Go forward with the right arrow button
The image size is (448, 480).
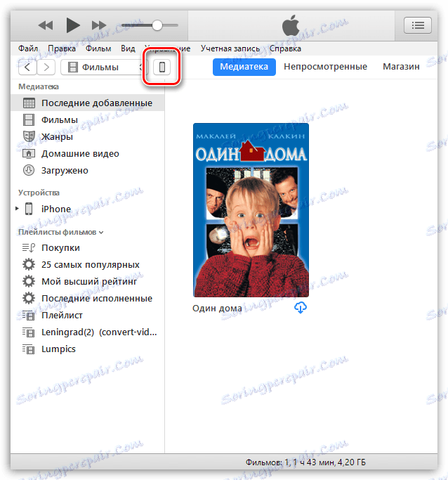coord(46,67)
